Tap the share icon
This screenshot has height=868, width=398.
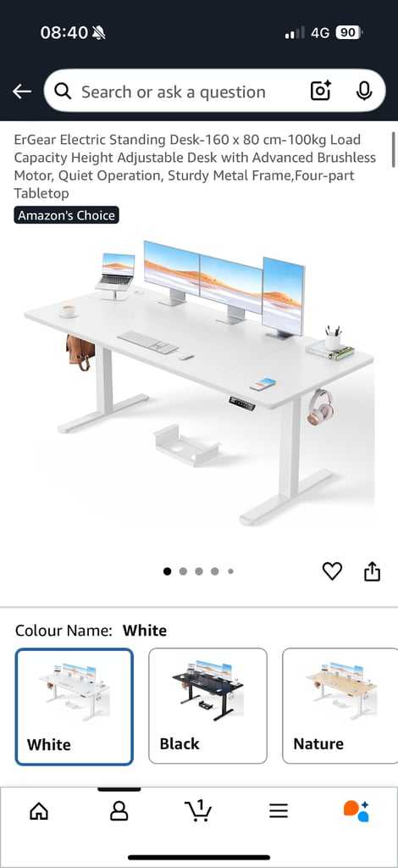point(372,570)
